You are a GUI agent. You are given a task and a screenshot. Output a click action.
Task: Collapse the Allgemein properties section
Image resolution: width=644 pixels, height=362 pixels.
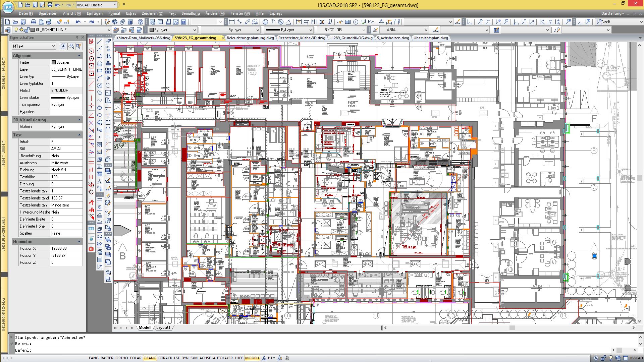(x=79, y=56)
